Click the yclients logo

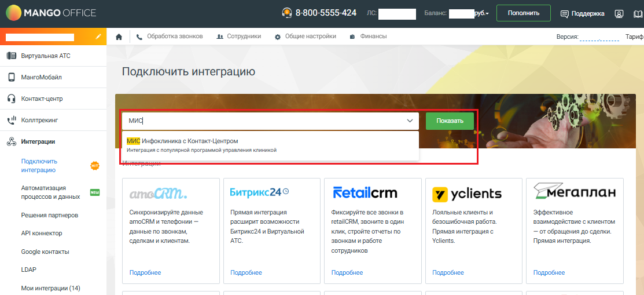point(467,194)
